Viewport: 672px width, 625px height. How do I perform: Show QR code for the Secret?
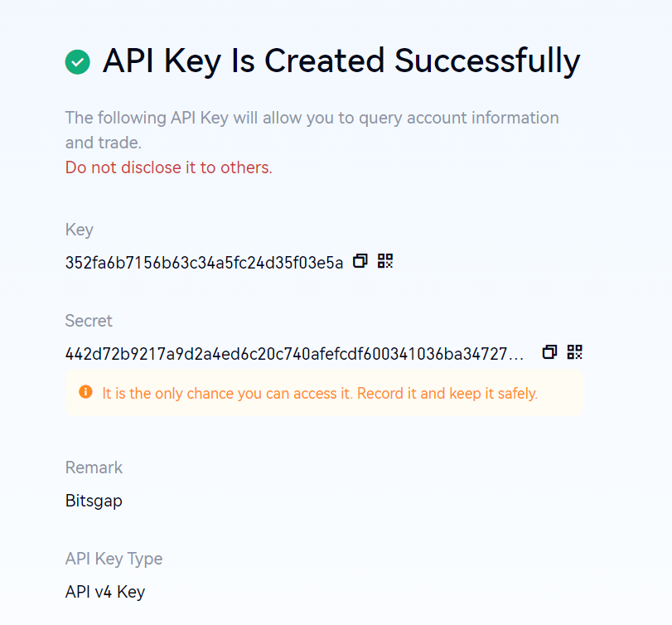click(575, 352)
